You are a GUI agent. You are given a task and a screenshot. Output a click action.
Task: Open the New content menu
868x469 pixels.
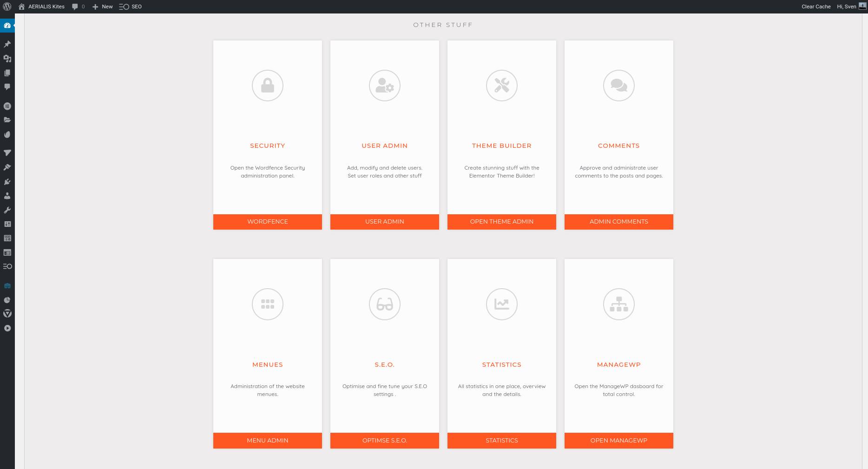[102, 7]
